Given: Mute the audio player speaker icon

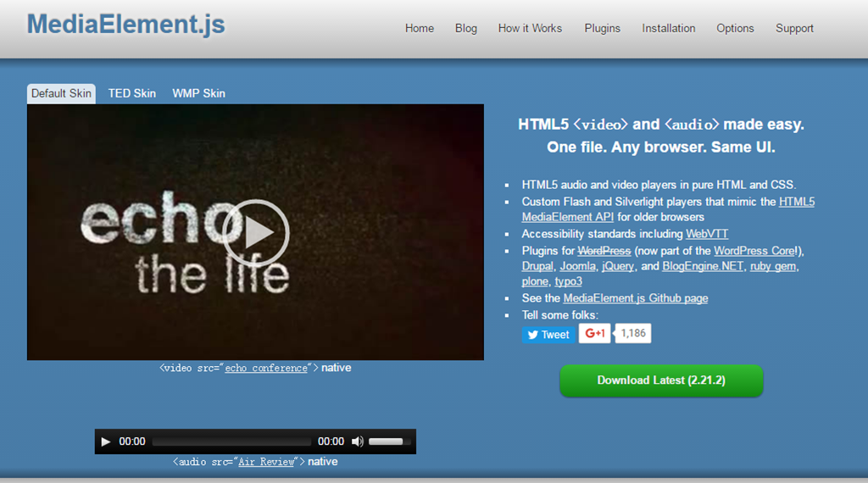Looking at the screenshot, I should [x=357, y=441].
